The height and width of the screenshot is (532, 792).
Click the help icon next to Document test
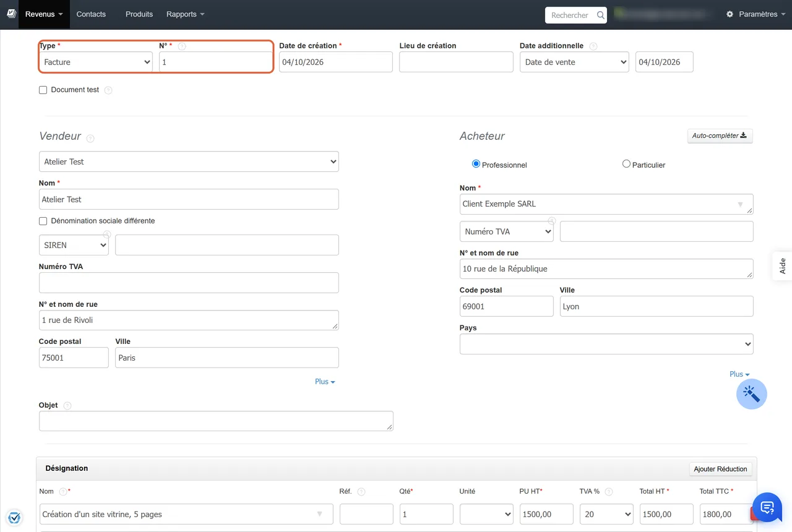tap(108, 90)
